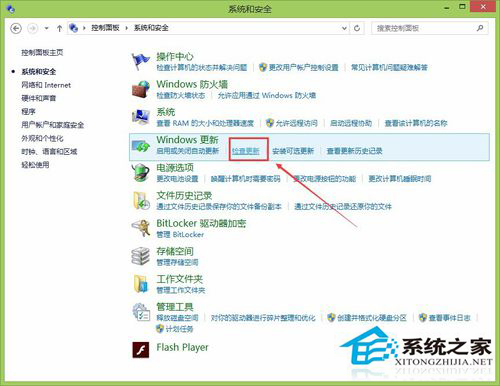This screenshot has height=386, width=500.
Task: Open the recent locations dropdown arrow
Action: click(47, 28)
